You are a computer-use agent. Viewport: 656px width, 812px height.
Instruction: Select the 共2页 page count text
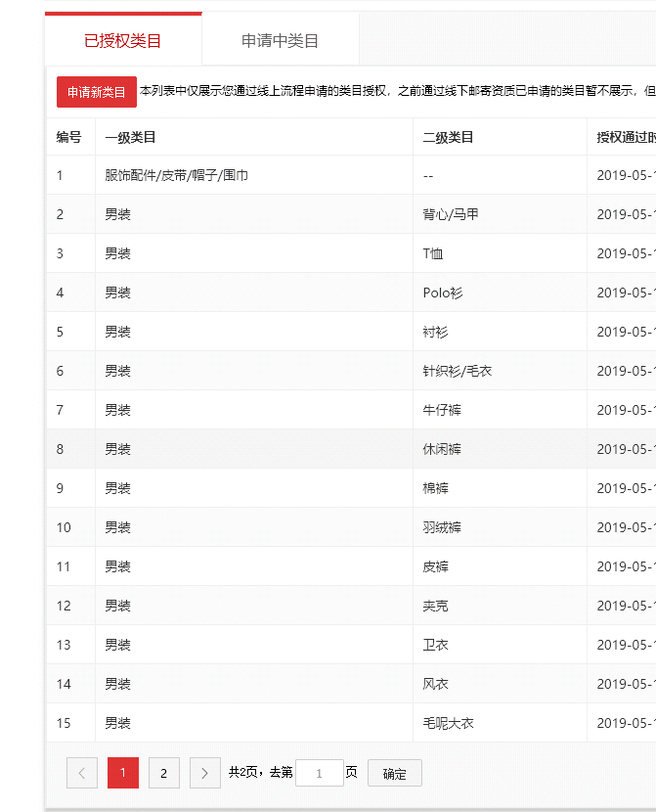point(243,772)
